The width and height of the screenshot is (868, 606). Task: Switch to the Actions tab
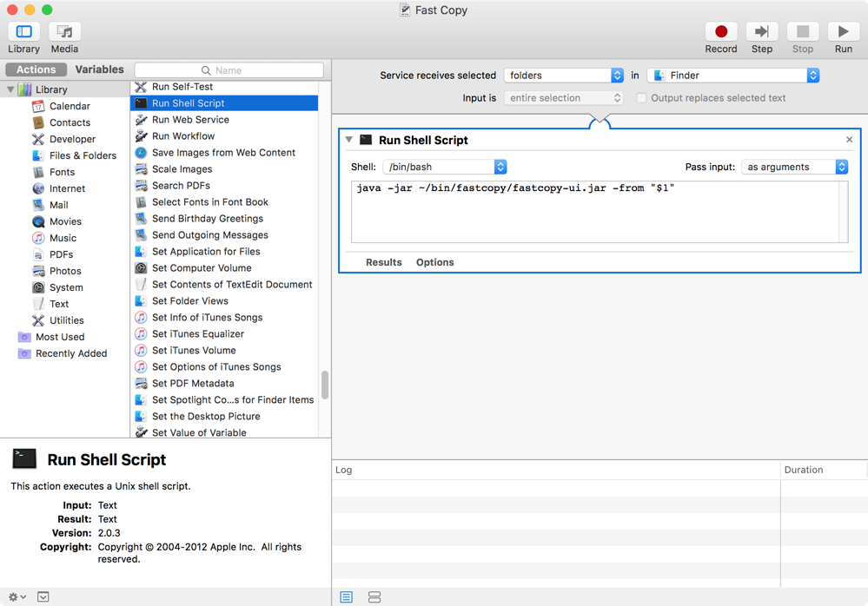point(36,69)
